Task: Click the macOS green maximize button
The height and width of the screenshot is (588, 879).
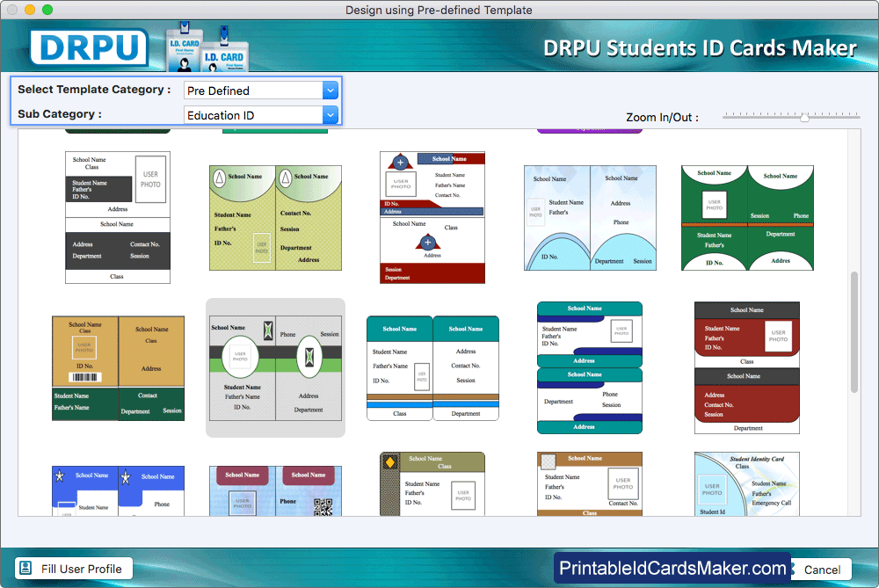Action: point(47,10)
